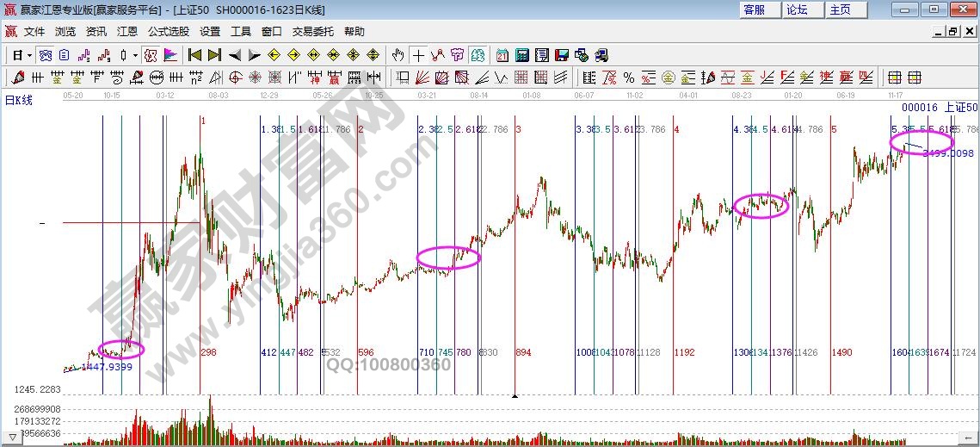Open the 公式选股 menu
Image resolution: width=980 pixels, height=447 pixels.
[x=168, y=32]
